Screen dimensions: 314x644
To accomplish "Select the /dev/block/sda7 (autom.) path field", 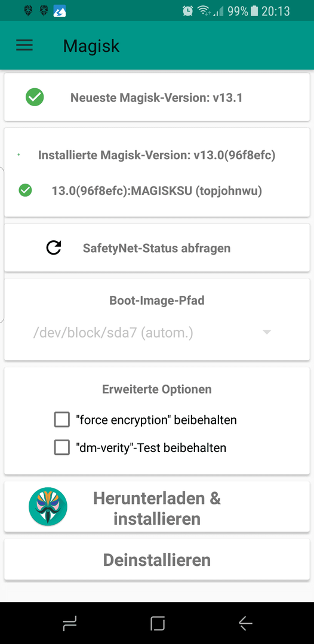I will (x=152, y=333).
